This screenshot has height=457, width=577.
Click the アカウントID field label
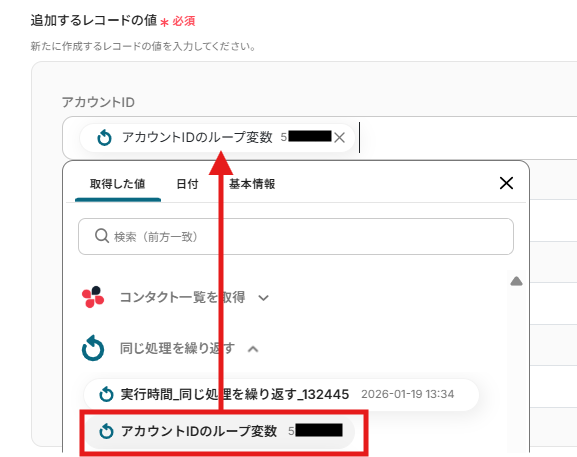coord(98,102)
